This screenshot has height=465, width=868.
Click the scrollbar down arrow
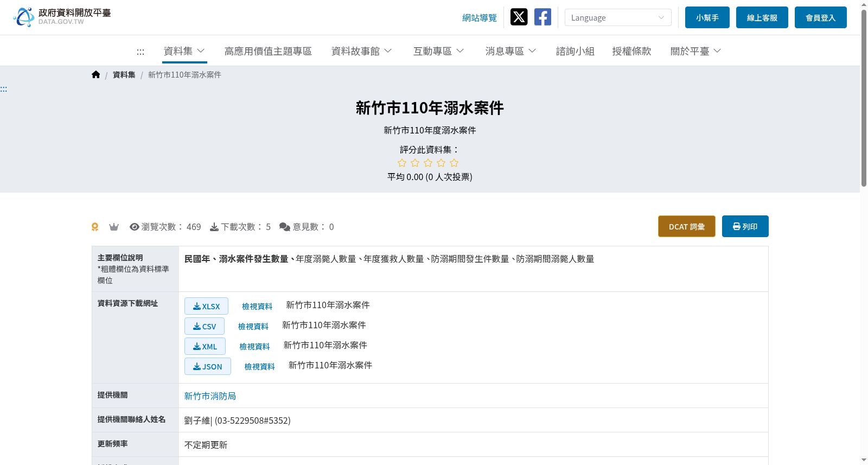pyautogui.click(x=864, y=460)
